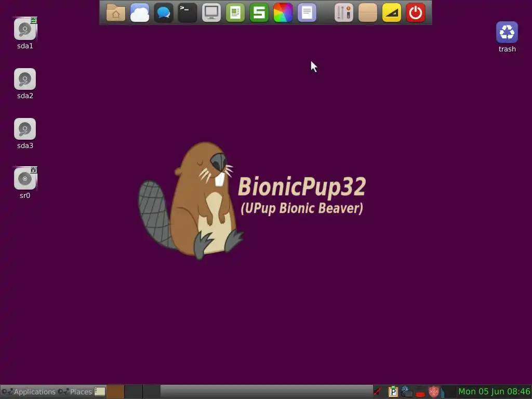Click the red storage bar tray icon

point(420,393)
